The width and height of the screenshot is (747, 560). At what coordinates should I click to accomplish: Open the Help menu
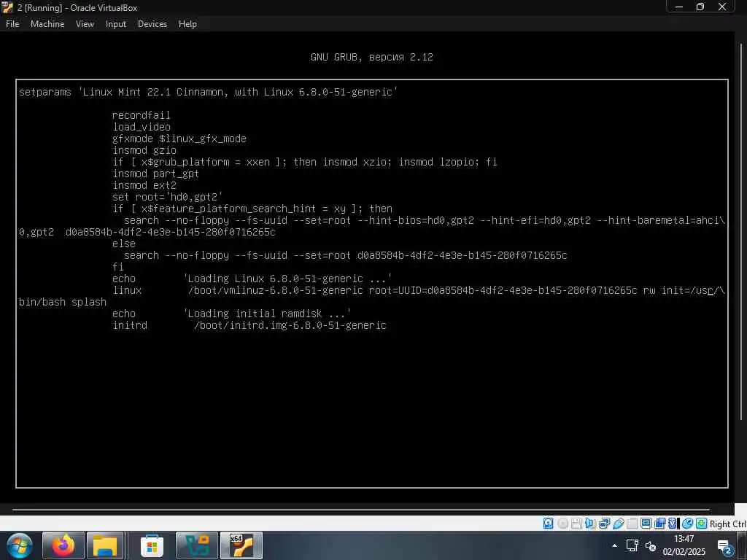click(187, 24)
